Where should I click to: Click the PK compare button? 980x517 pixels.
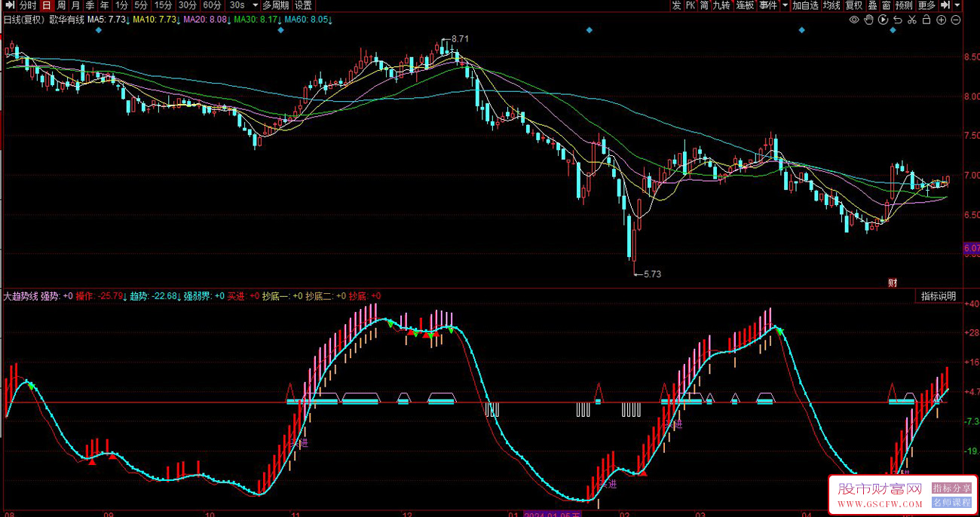(x=690, y=5)
